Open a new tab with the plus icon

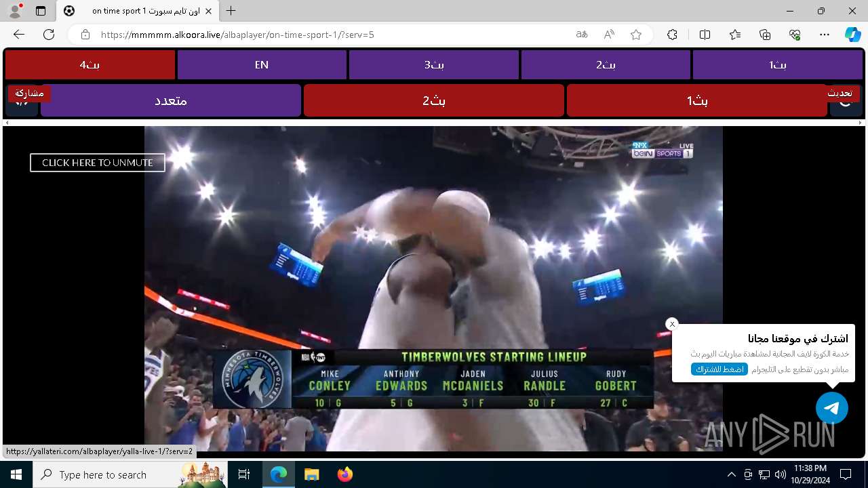231,11
